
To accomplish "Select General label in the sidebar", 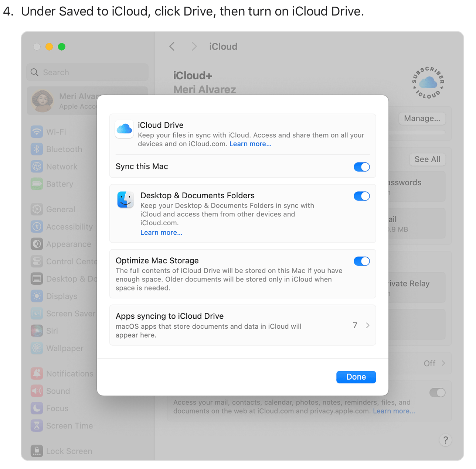I will pos(61,209).
